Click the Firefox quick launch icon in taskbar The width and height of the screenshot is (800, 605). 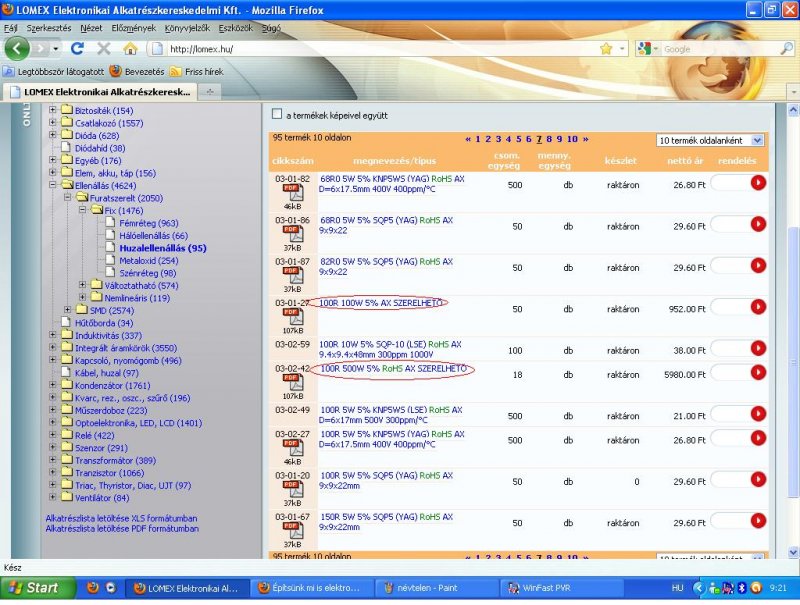pos(93,588)
